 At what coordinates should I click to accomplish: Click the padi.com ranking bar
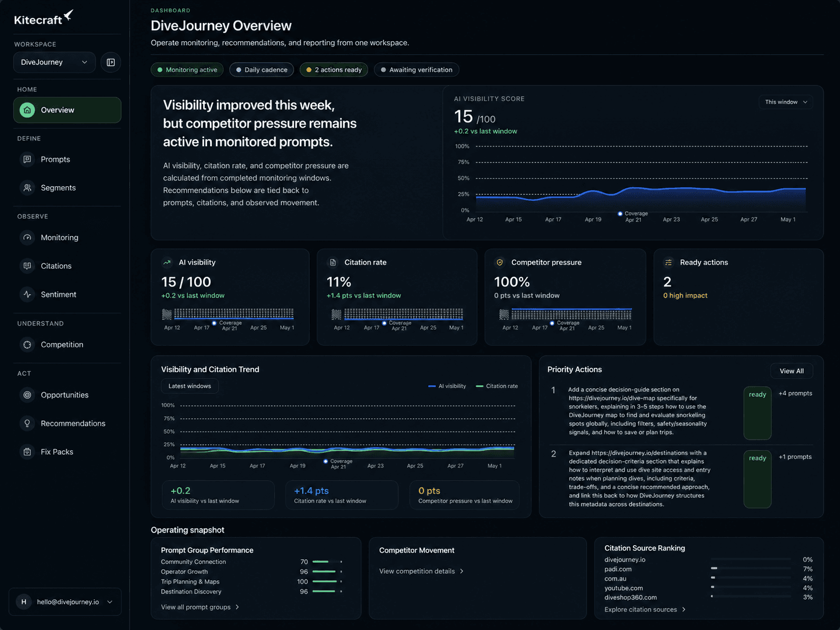pos(751,569)
